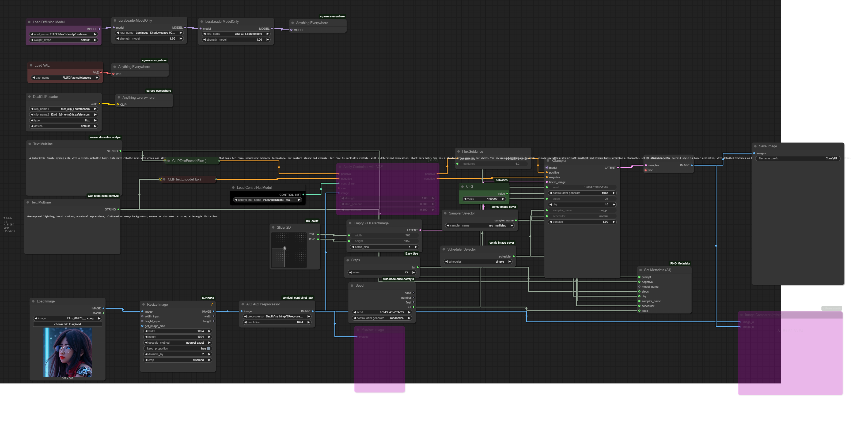Open KSampler control after generate dropdown
The height and width of the screenshot is (426, 868).
pos(582,193)
